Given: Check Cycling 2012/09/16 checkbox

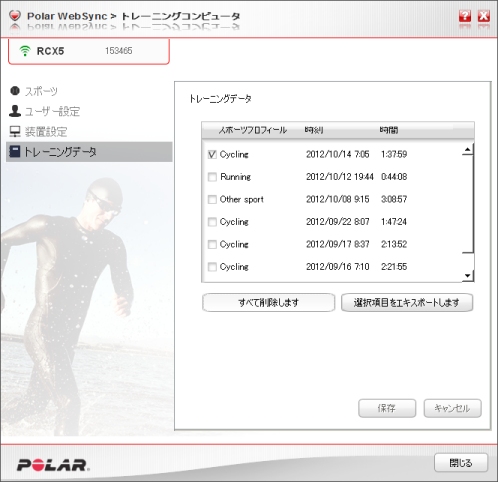Looking at the screenshot, I should pos(212,267).
